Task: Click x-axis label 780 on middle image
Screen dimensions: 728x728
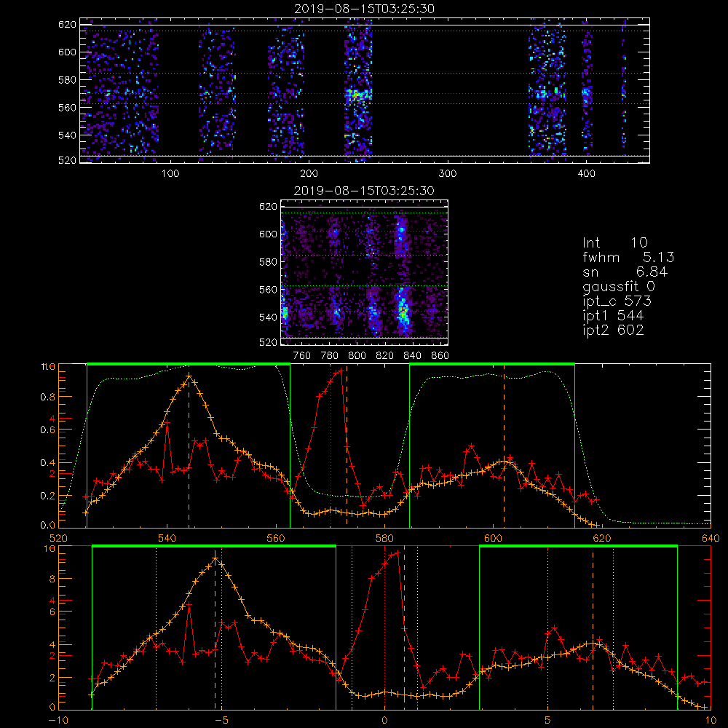Action: coord(330,356)
